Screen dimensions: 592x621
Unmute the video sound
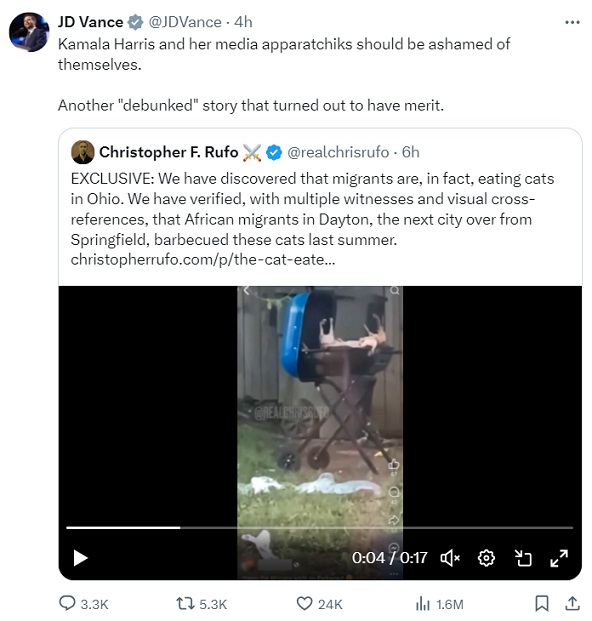(x=450, y=558)
